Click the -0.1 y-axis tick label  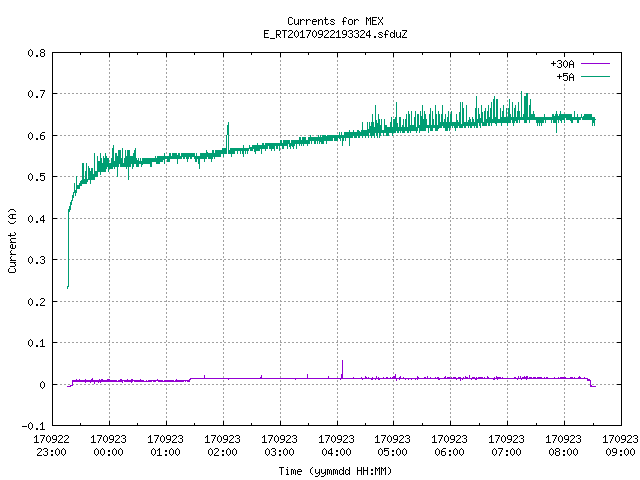33,426
